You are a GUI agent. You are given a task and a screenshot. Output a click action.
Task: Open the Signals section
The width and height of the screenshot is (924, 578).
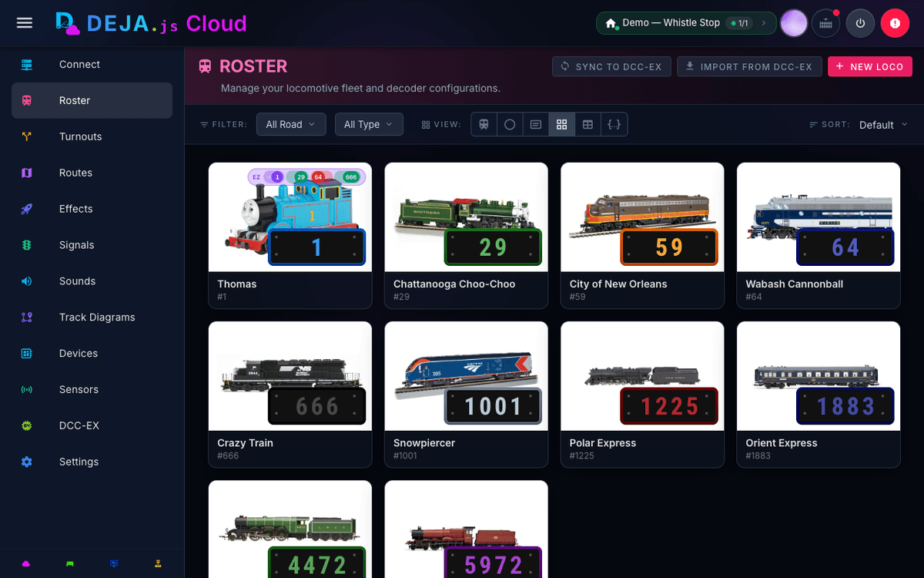(92, 245)
